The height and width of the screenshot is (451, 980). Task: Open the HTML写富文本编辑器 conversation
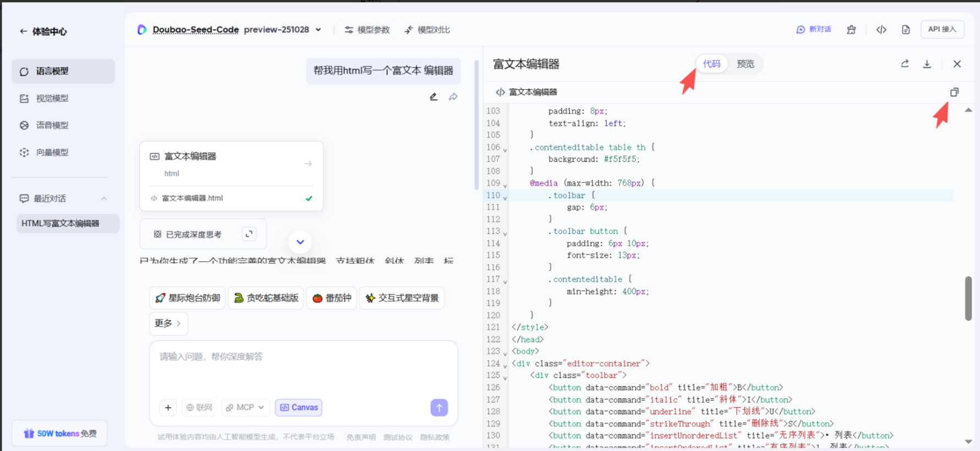click(68, 223)
